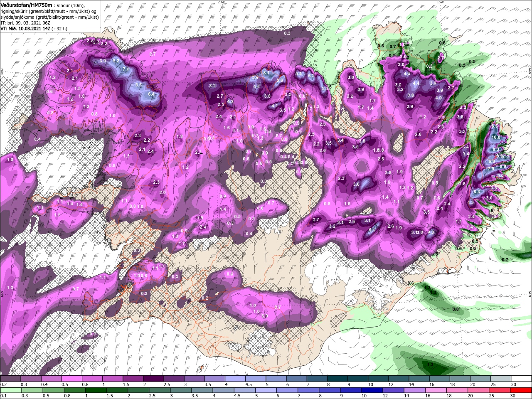Click the 4.2 value on the map
The height and width of the screenshot is (399, 532).
230,101
